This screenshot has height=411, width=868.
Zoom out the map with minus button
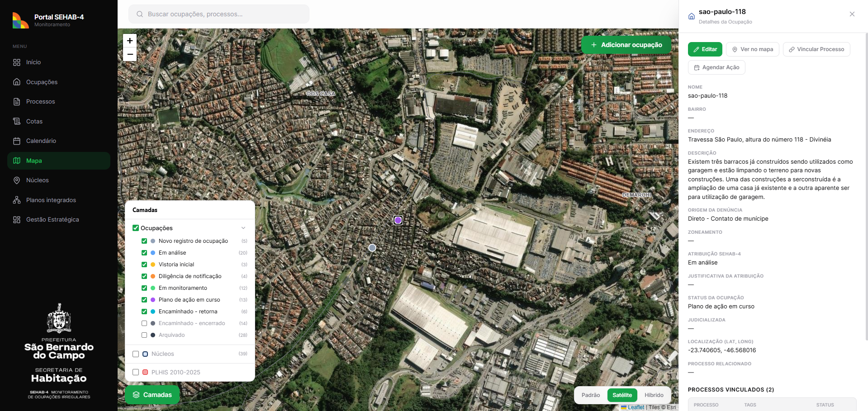pyautogui.click(x=130, y=54)
